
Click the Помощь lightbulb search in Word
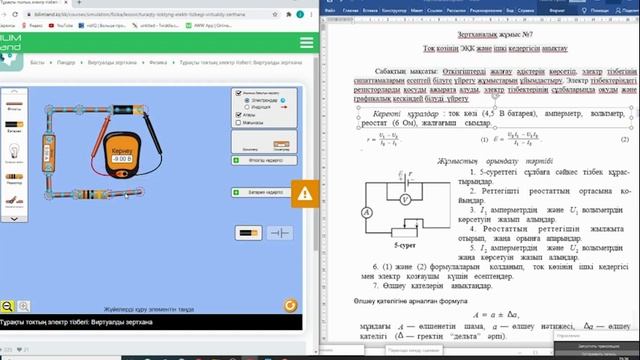(596, 11)
